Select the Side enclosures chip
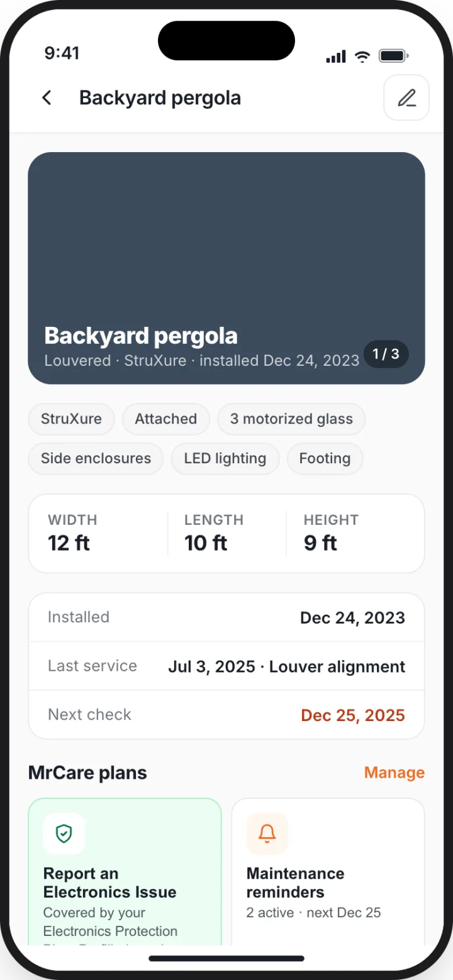Viewport: 453px width, 980px height. coord(96,459)
